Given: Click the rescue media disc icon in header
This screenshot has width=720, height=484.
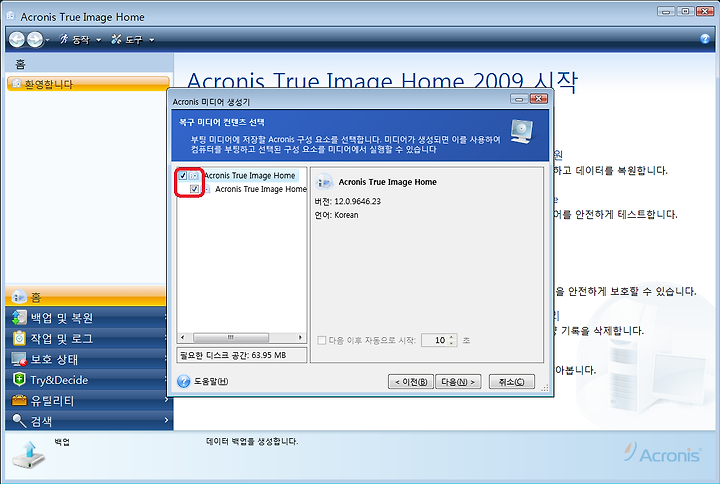Looking at the screenshot, I should pyautogui.click(x=522, y=131).
